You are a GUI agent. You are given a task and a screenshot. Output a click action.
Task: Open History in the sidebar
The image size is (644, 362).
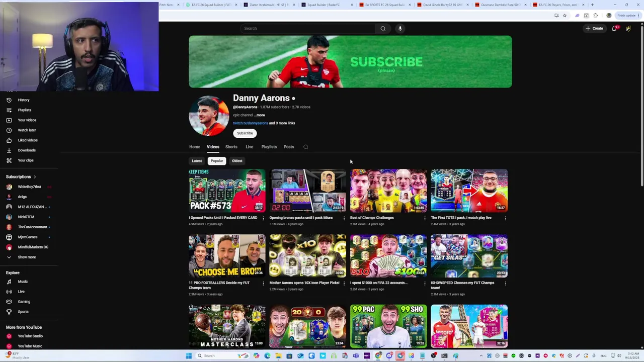(x=24, y=100)
